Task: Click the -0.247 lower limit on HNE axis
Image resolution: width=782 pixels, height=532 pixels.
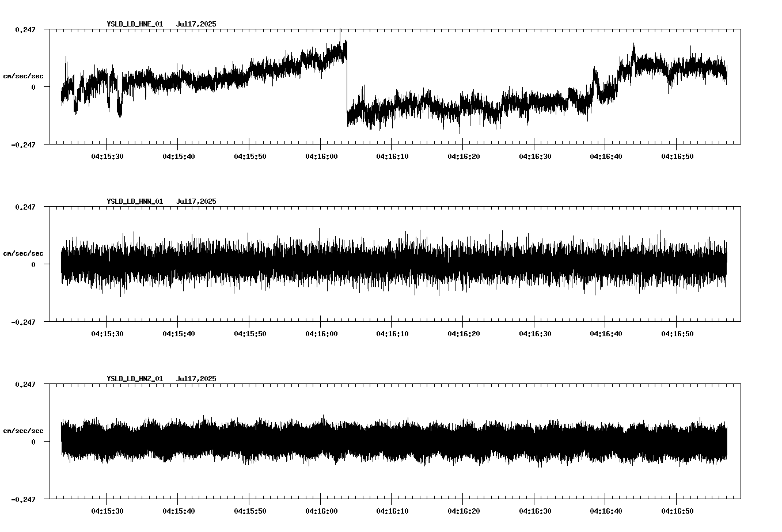Action: pos(23,145)
